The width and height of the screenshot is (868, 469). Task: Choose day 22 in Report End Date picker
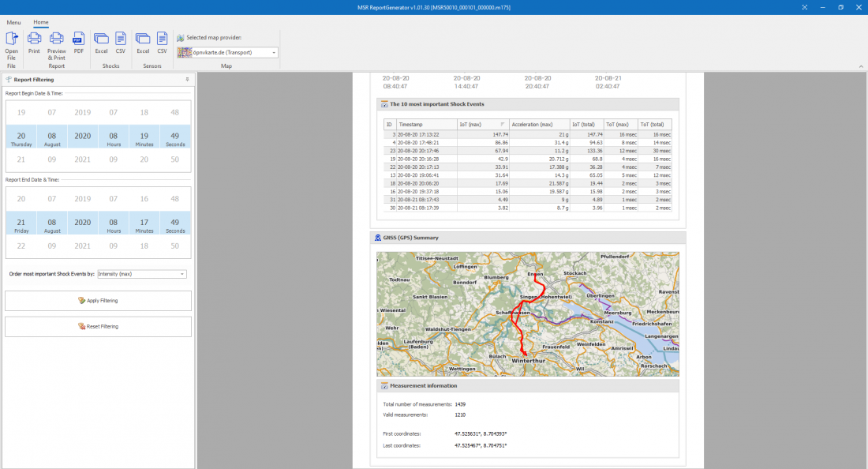click(21, 246)
